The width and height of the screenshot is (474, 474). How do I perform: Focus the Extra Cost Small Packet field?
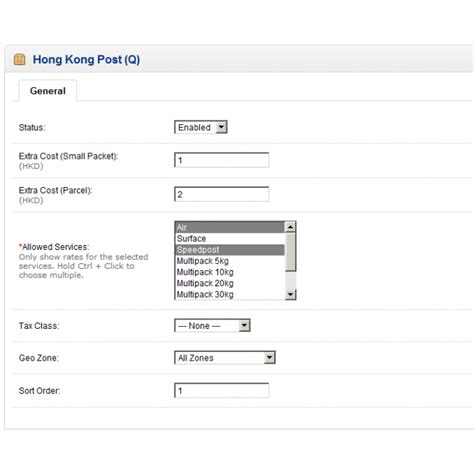(222, 160)
